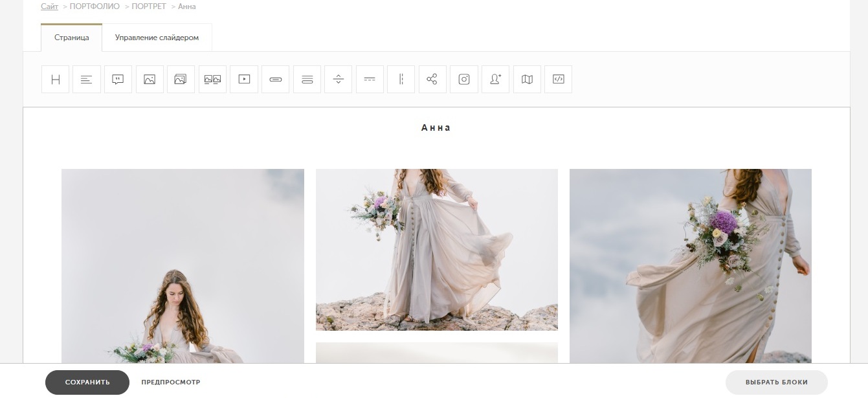Screen dimensions: 868x398
Task: Add a dashed divider line block
Action: tap(370, 80)
